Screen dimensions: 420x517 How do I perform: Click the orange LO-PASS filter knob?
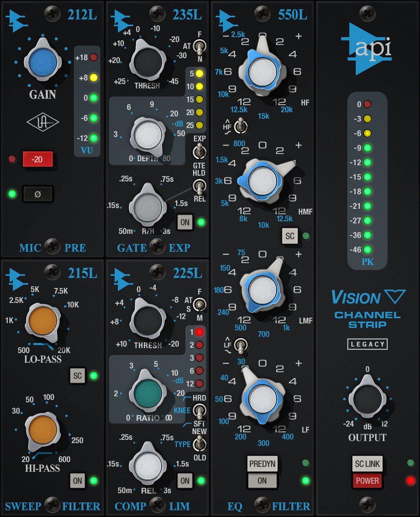pyautogui.click(x=43, y=321)
